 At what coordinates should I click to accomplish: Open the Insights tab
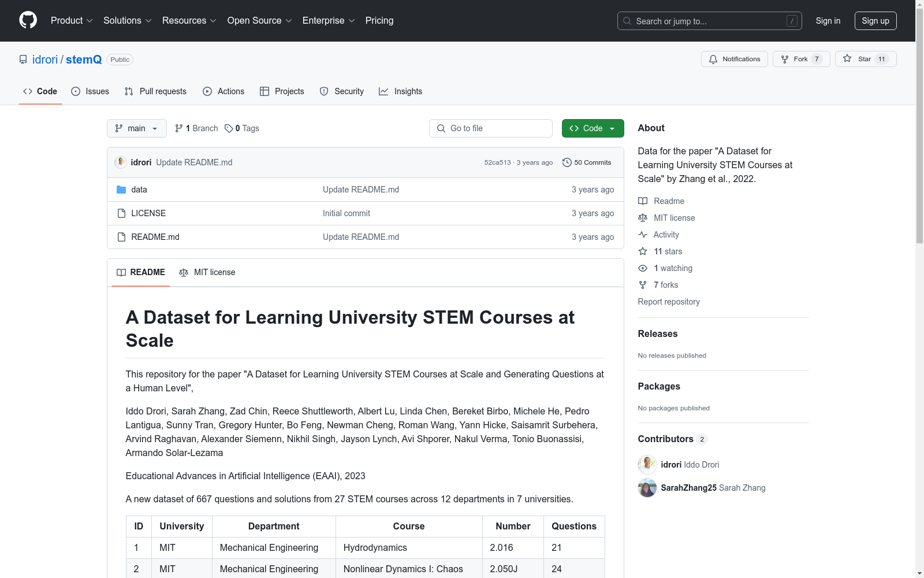tap(400, 91)
